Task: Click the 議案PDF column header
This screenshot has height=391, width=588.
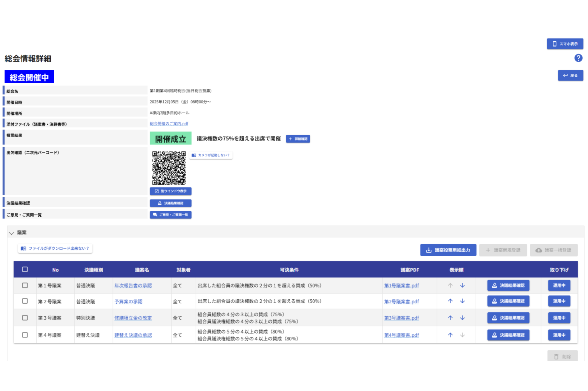Action: click(x=410, y=270)
